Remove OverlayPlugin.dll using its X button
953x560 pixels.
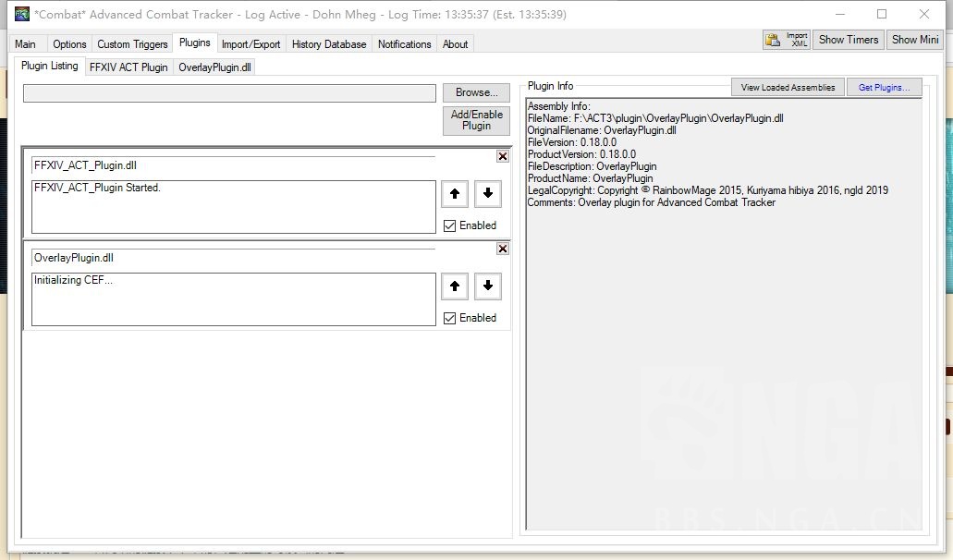tap(502, 249)
